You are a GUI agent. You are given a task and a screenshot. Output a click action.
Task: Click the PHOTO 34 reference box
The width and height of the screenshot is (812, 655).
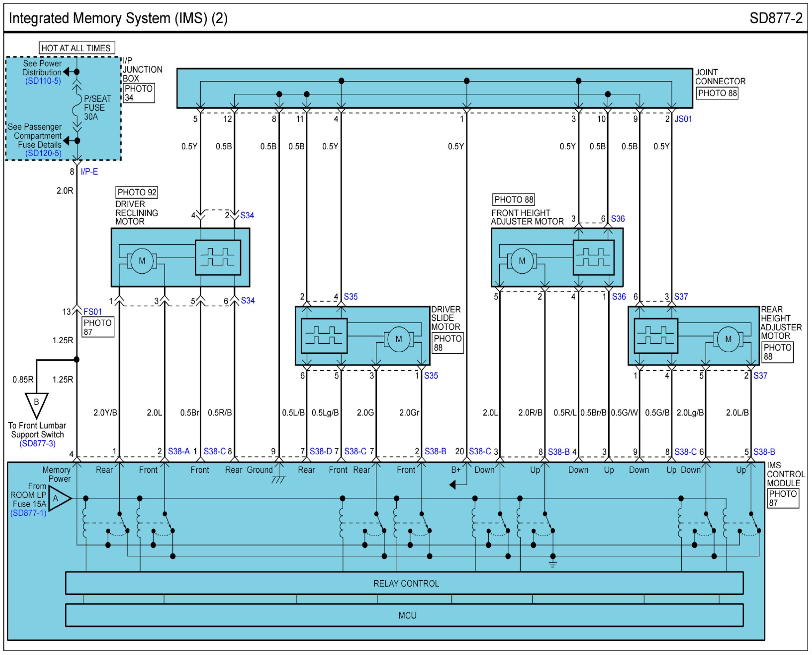point(139,93)
